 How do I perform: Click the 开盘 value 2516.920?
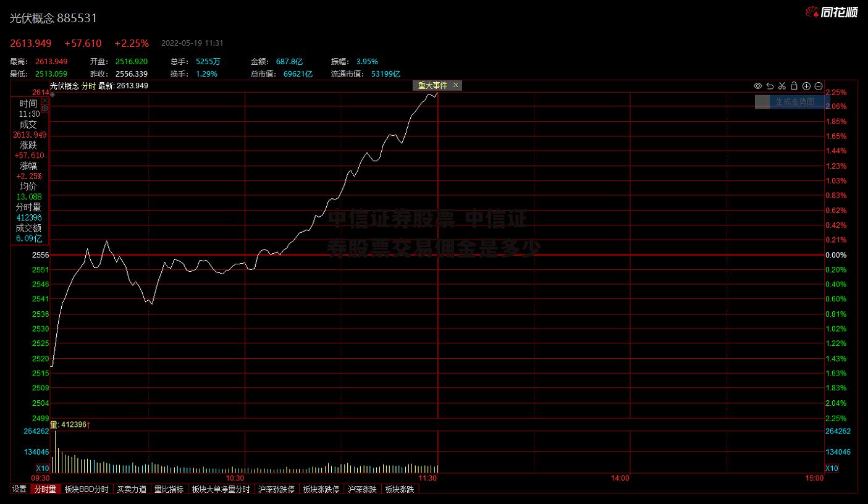132,62
